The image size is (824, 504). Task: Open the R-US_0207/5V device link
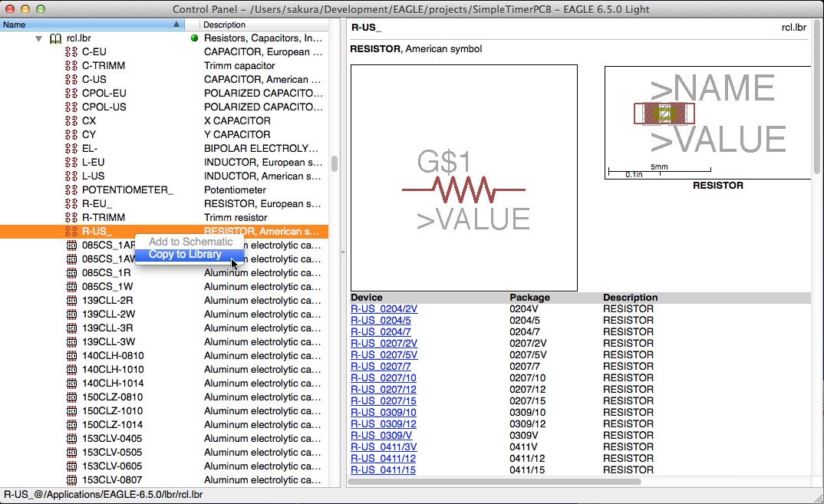(384, 355)
